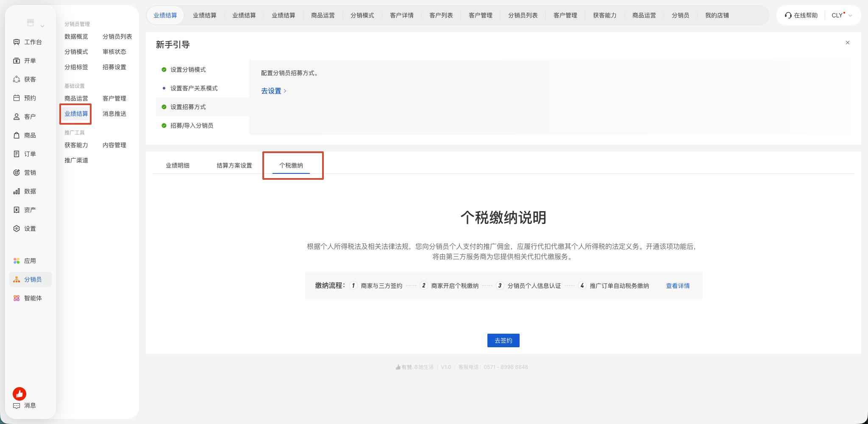Open 分组标签 in the submenu

(76, 67)
